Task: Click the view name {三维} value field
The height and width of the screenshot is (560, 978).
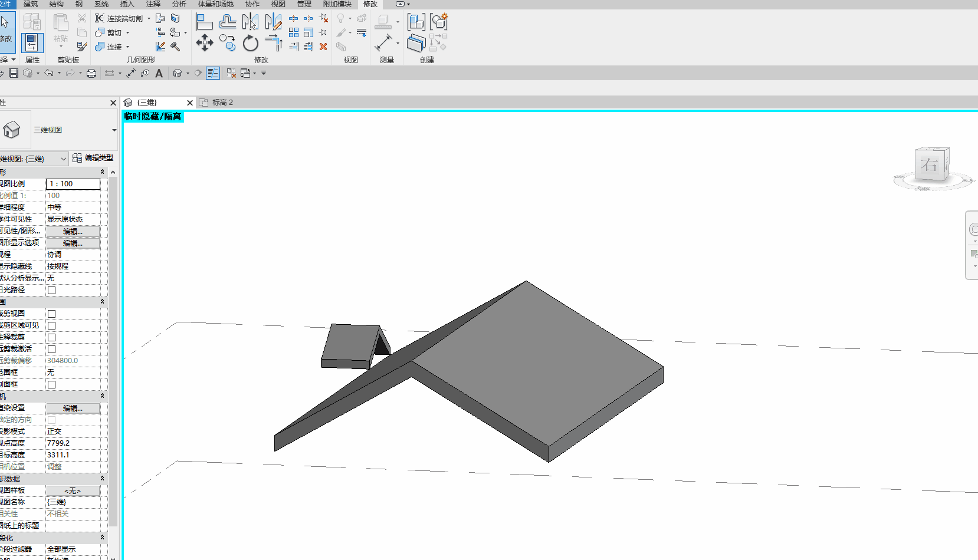Action: (x=73, y=502)
